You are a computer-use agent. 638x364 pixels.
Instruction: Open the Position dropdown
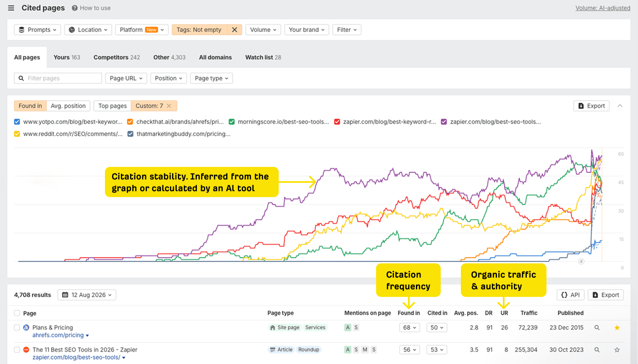tap(169, 78)
